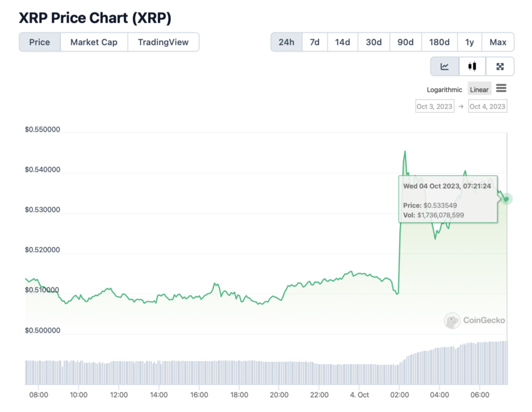Click the arrow between date fields
This screenshot has width=532, height=412.
click(x=461, y=106)
